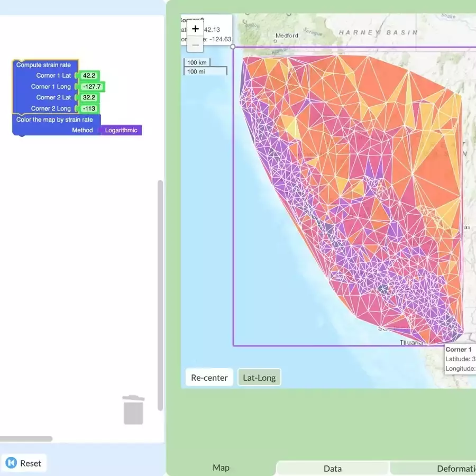
Task: Switch to the Data tab
Action: coord(332,468)
